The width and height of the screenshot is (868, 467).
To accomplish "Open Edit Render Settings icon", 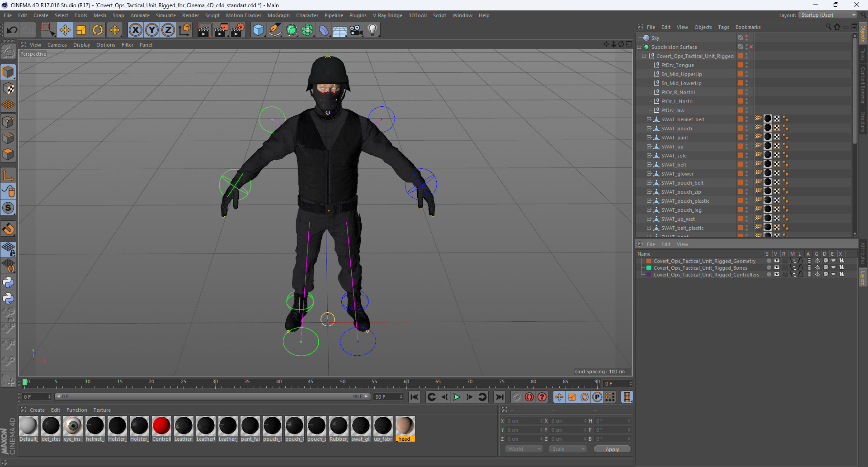I will coord(238,30).
